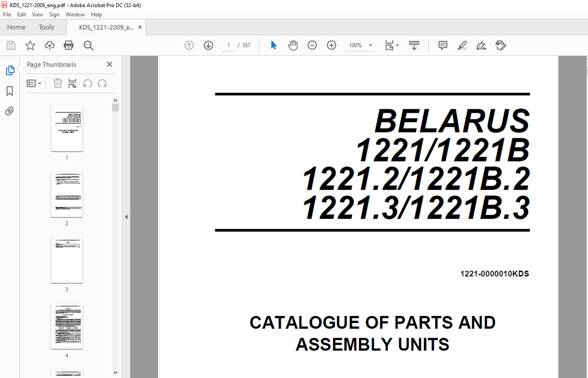Screen dimensions: 588x378
Task: Select the Highlight text tool
Action: point(461,45)
